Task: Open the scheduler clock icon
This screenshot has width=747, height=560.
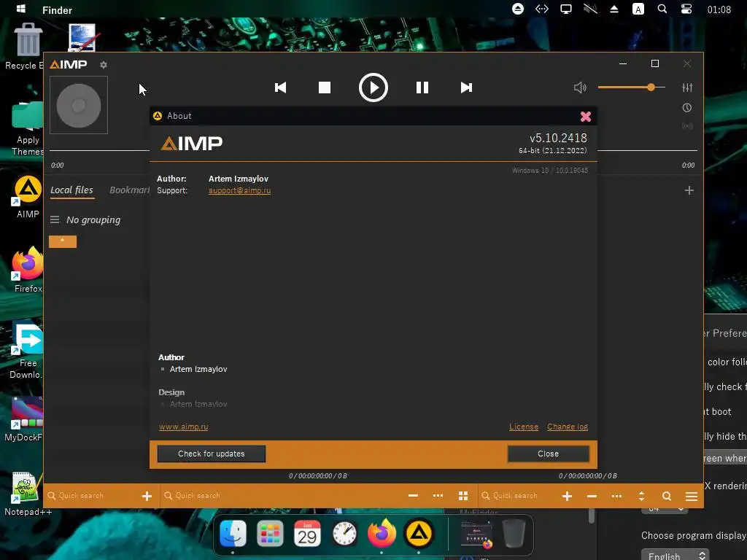Action: (x=687, y=108)
